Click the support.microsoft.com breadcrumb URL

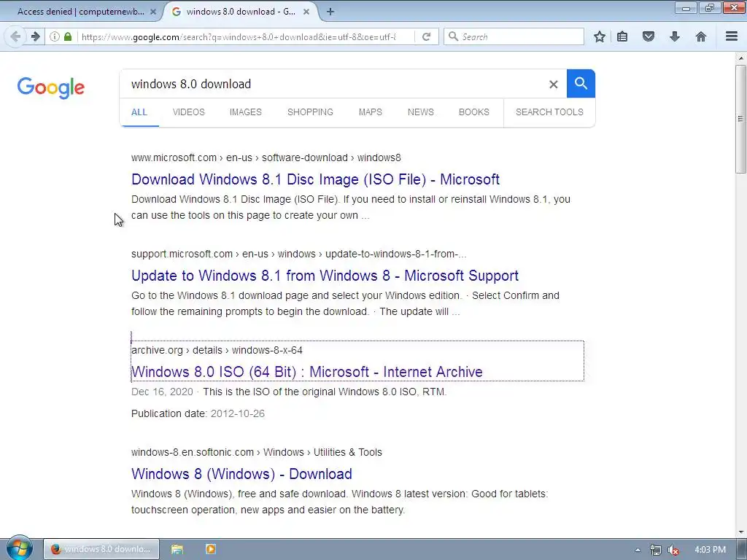[x=298, y=254]
